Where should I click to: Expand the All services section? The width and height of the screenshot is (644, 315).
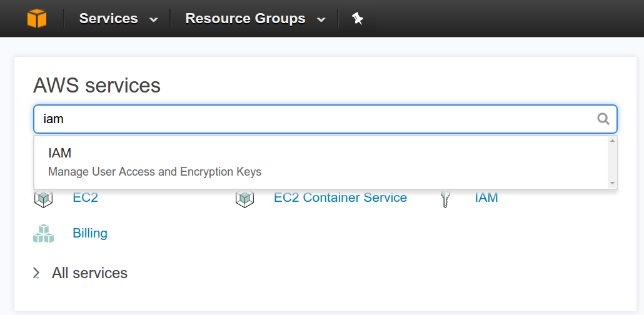[x=36, y=273]
